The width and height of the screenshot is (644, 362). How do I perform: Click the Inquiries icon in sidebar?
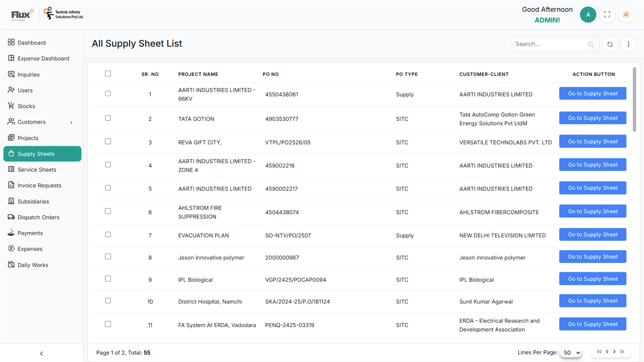click(x=11, y=74)
